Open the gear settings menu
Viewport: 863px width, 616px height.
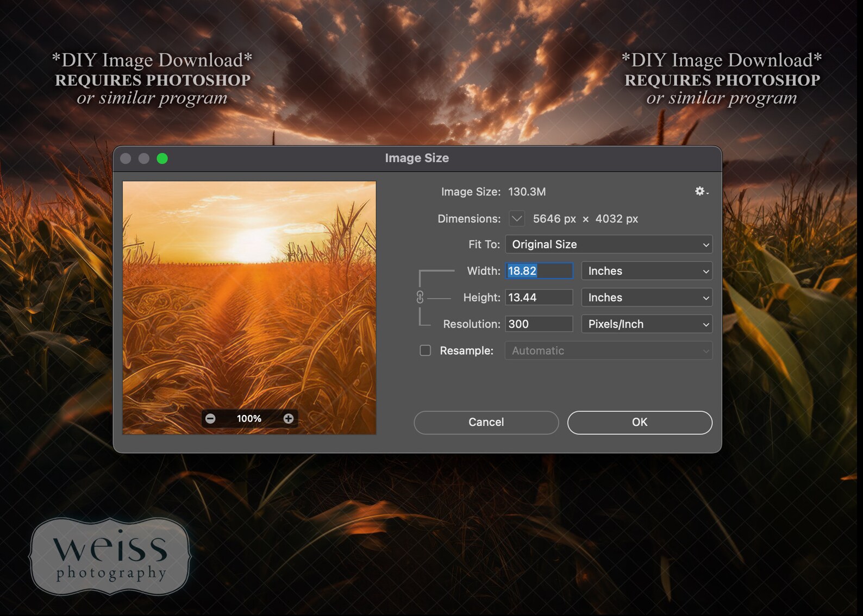702,191
